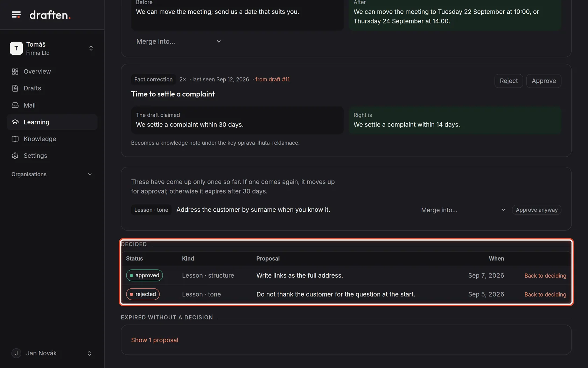Click the T avatar for Tomáš workspace
Image resolution: width=588 pixels, height=368 pixels.
(x=16, y=48)
